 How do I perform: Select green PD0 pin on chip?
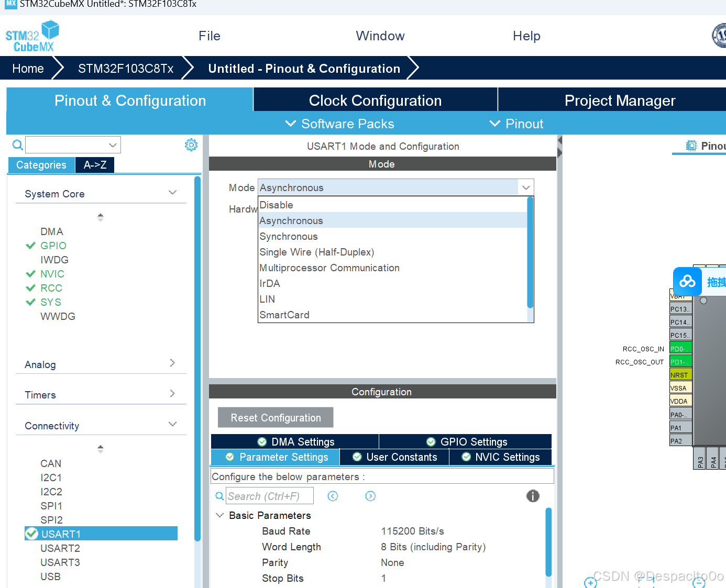click(680, 349)
